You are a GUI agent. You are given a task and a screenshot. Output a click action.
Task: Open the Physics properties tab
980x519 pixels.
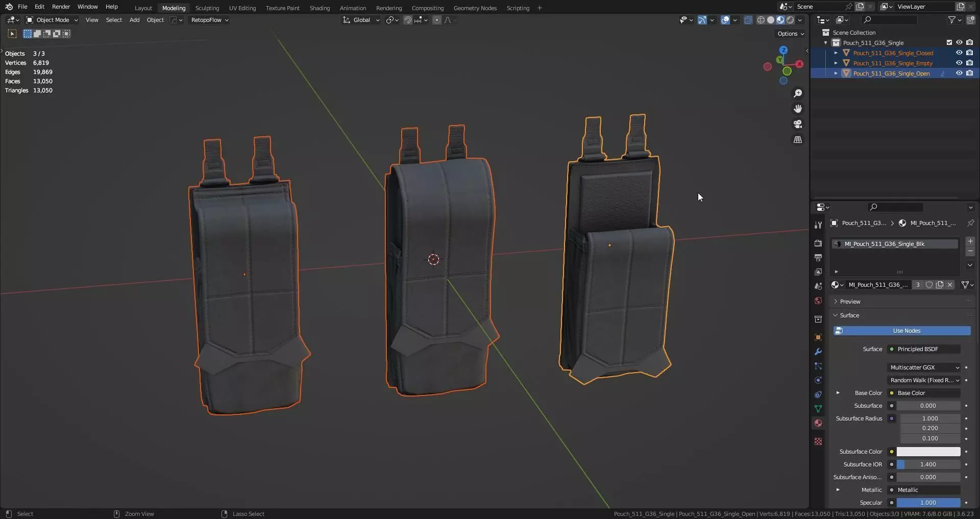pyautogui.click(x=818, y=380)
